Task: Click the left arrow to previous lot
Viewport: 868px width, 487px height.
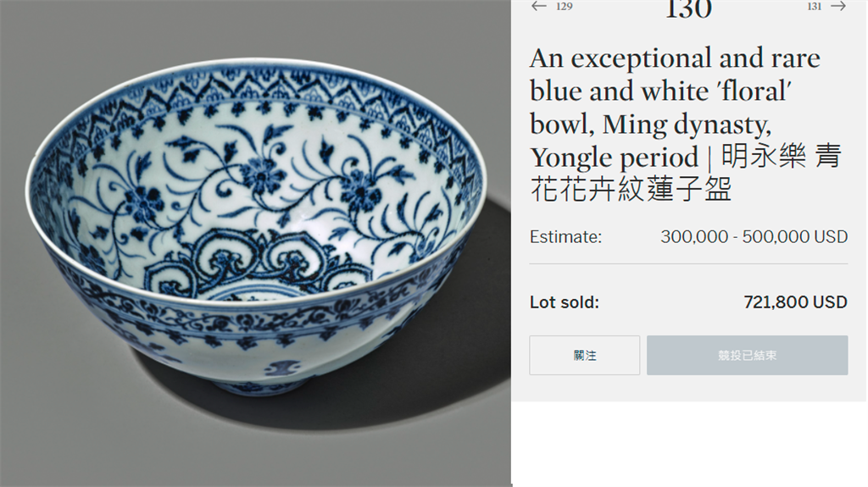Action: pos(538,6)
